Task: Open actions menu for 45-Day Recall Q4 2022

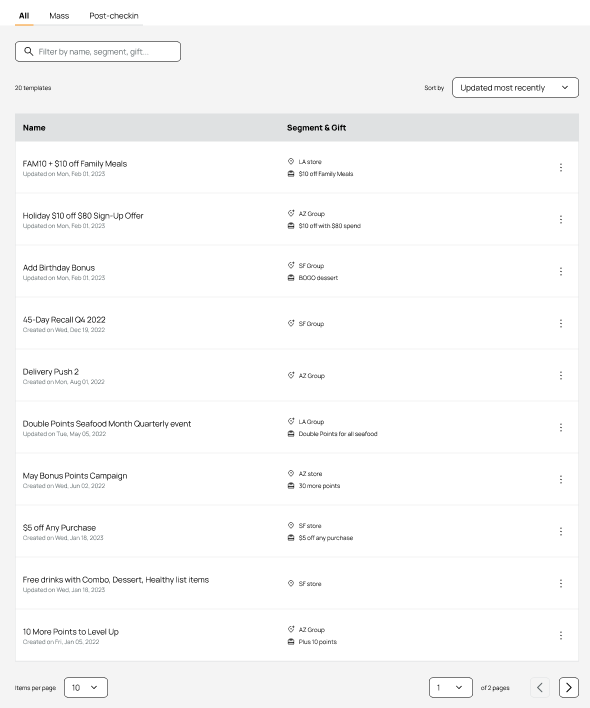Action: click(561, 323)
